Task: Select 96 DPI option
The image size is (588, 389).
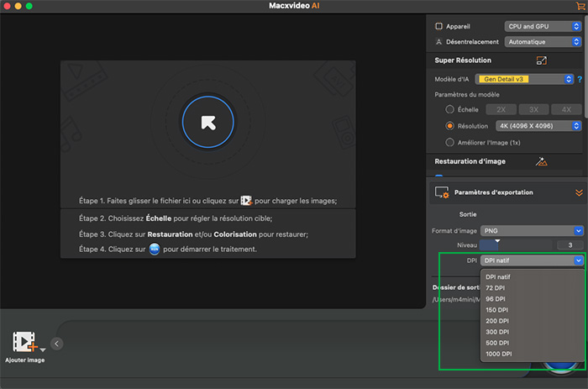Action: [532, 299]
